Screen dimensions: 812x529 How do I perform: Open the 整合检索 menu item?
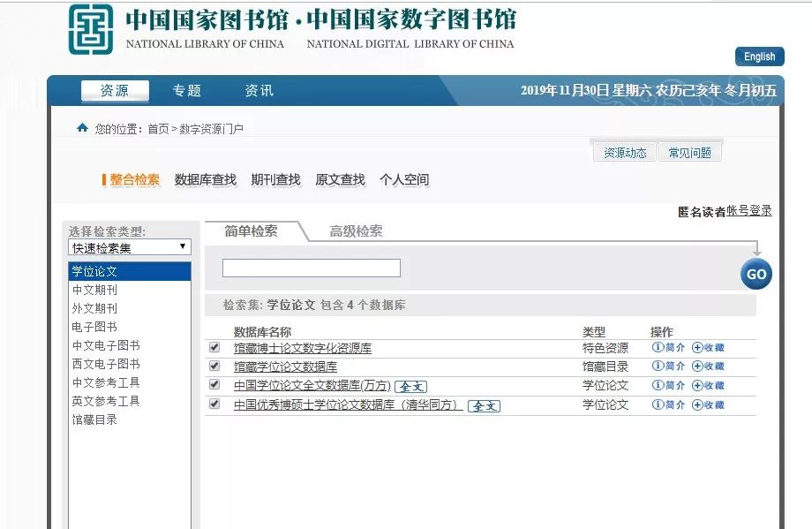tap(135, 180)
